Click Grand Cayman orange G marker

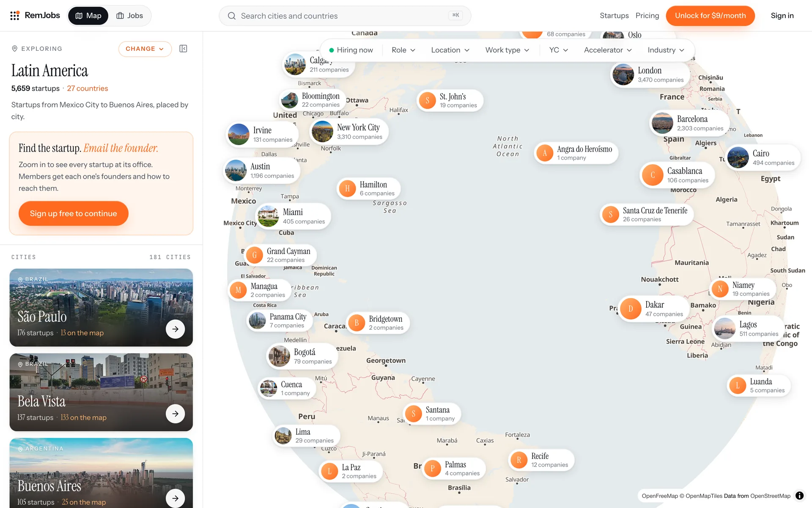coord(255,255)
